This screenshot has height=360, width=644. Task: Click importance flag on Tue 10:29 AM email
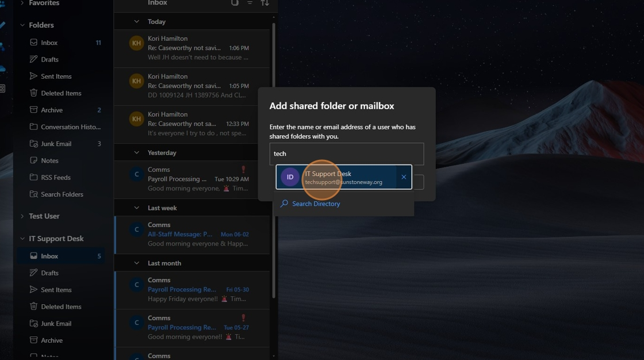click(243, 169)
